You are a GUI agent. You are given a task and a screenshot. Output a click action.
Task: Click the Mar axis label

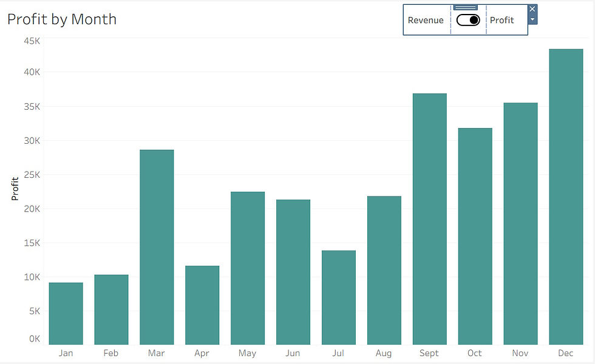tap(157, 353)
